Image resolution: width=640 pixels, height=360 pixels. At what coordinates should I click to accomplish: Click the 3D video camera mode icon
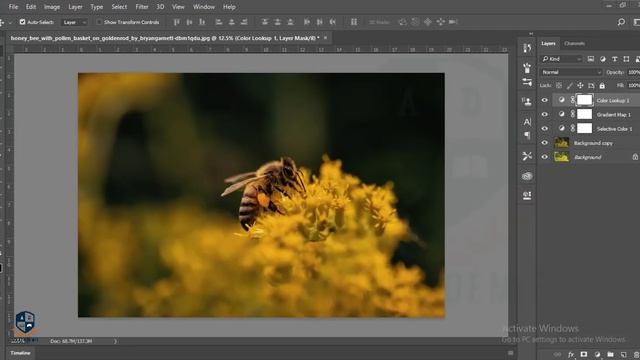[453, 22]
